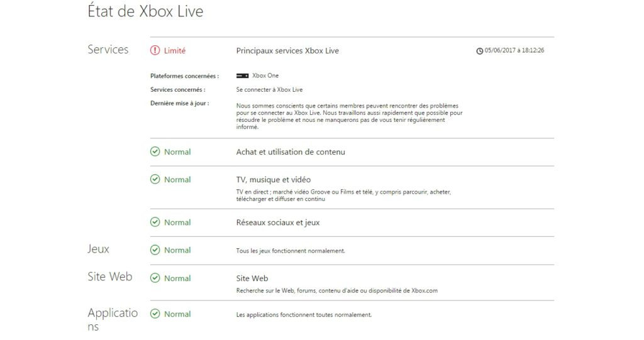Click green checkmark in the Jeux row
The image size is (644, 340).
155,250
